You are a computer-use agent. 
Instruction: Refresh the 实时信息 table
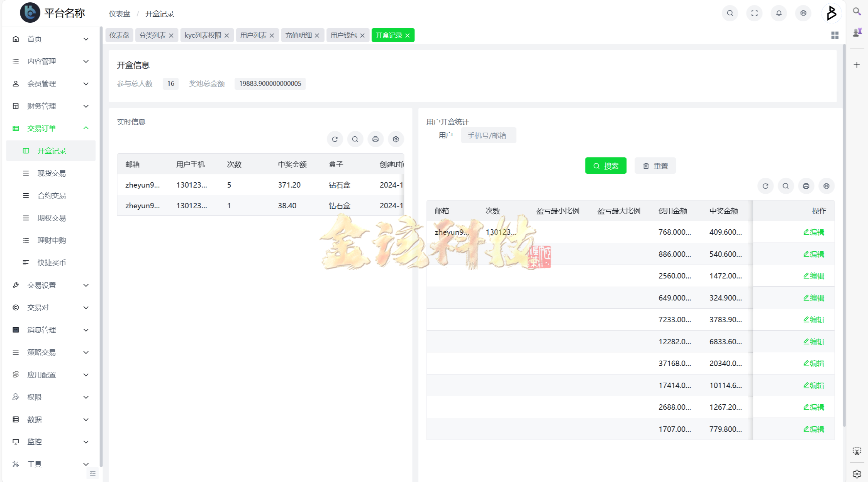point(335,139)
